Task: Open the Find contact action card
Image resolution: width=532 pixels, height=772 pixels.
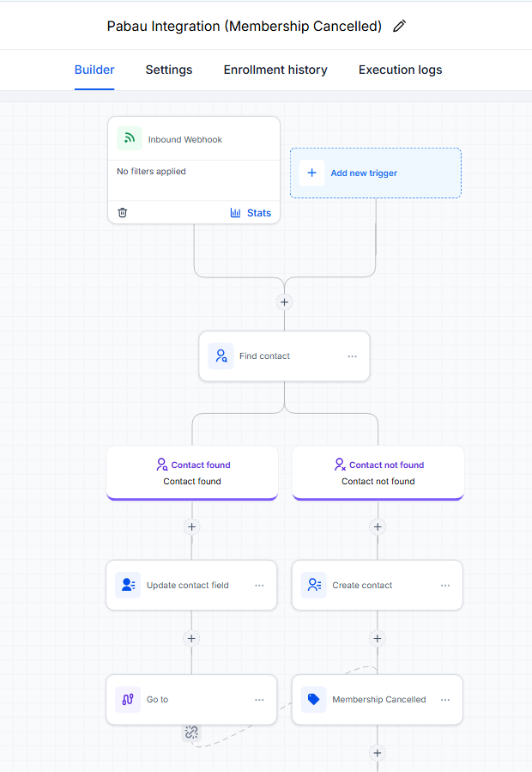Action: 285,356
